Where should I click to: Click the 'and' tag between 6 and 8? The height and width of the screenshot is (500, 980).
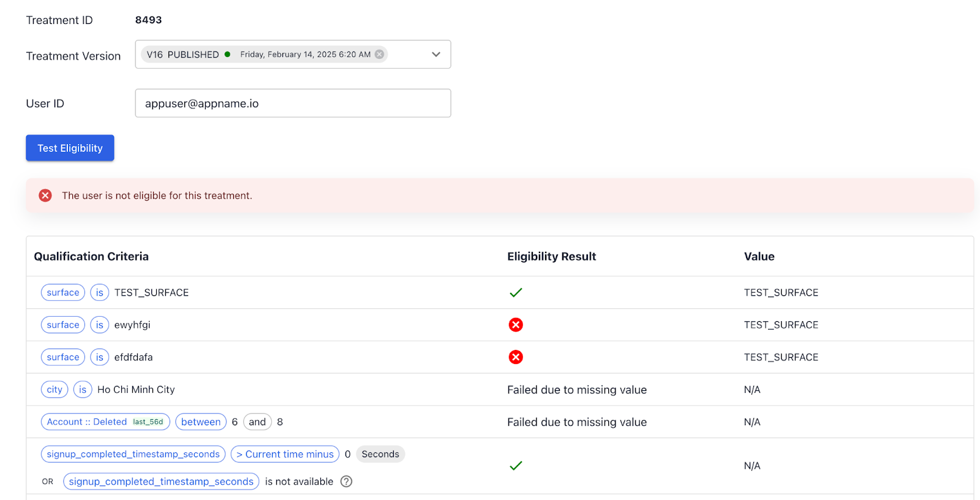(257, 422)
